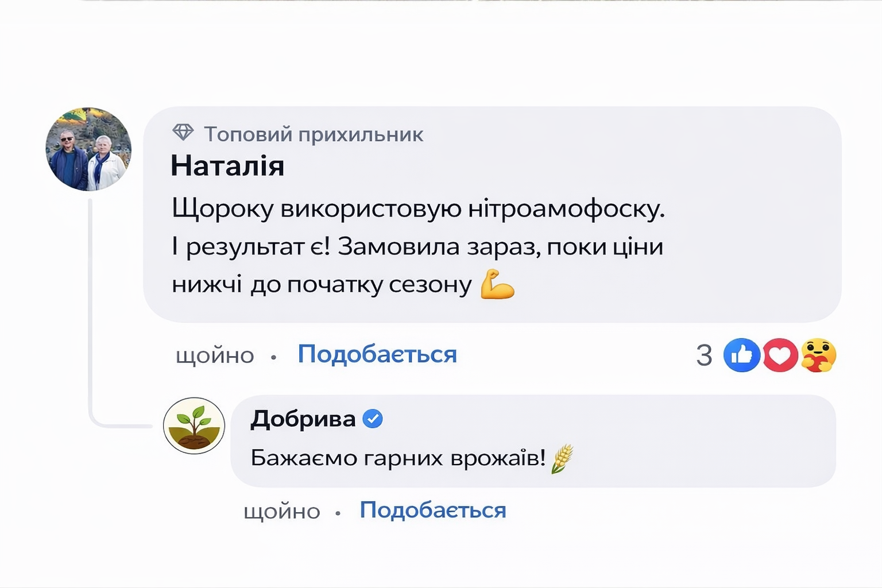This screenshot has width=882, height=588.
Task: Like the Добрива reply with 'Подобається'
Action: tap(433, 510)
